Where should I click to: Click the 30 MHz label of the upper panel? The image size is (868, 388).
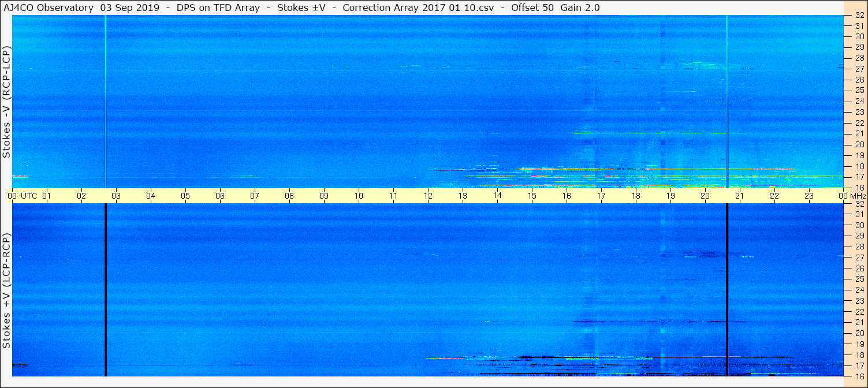coord(859,36)
